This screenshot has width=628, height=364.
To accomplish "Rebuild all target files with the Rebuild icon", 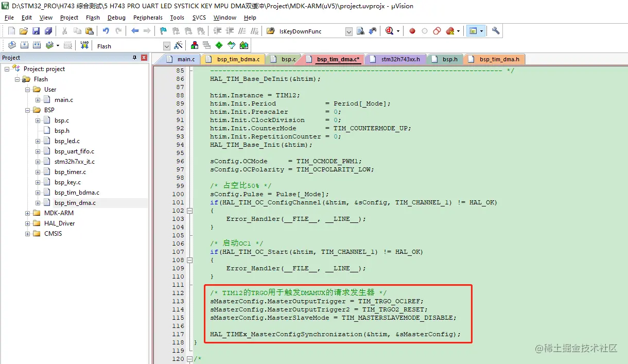I will point(37,45).
